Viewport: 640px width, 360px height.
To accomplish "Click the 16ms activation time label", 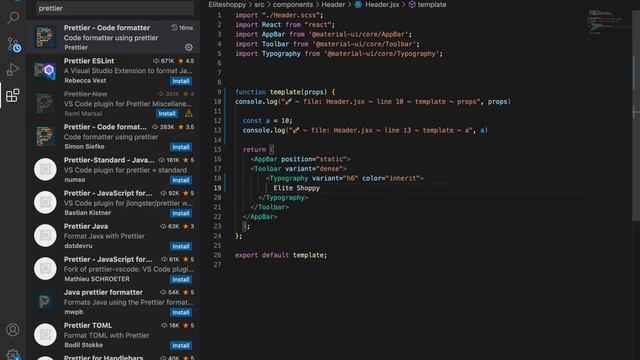I will (x=182, y=28).
